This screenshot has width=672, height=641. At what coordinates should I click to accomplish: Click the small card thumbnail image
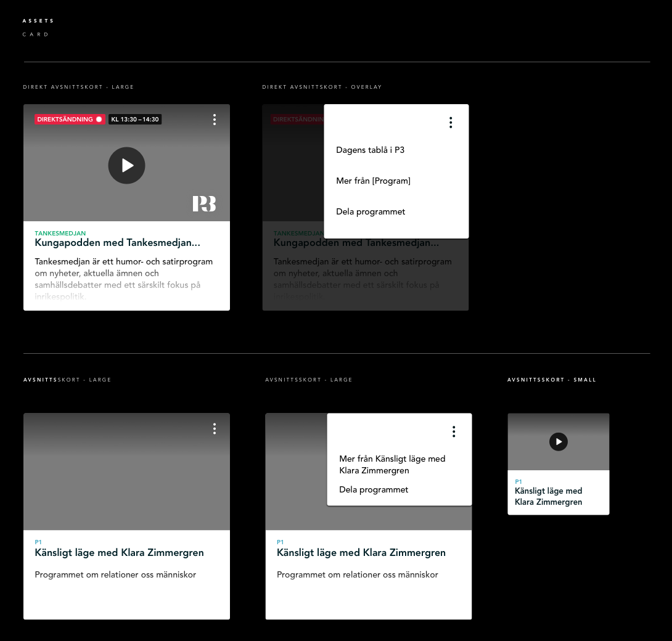point(559,442)
